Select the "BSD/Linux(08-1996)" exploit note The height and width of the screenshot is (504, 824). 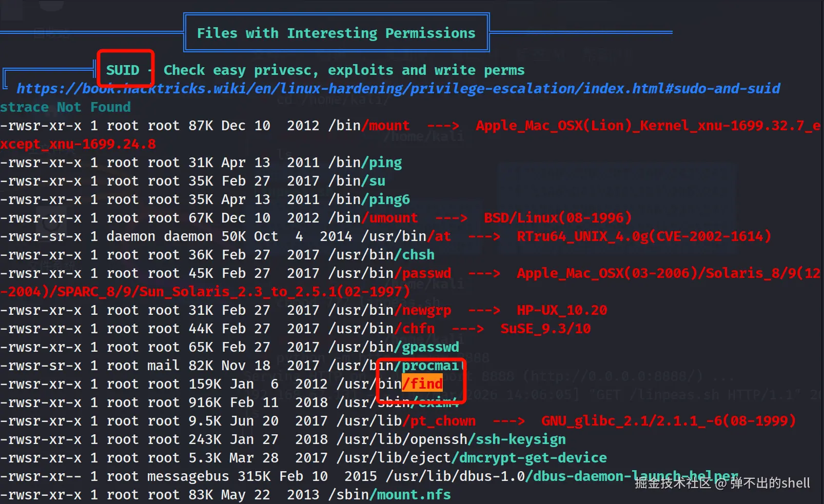click(x=558, y=218)
